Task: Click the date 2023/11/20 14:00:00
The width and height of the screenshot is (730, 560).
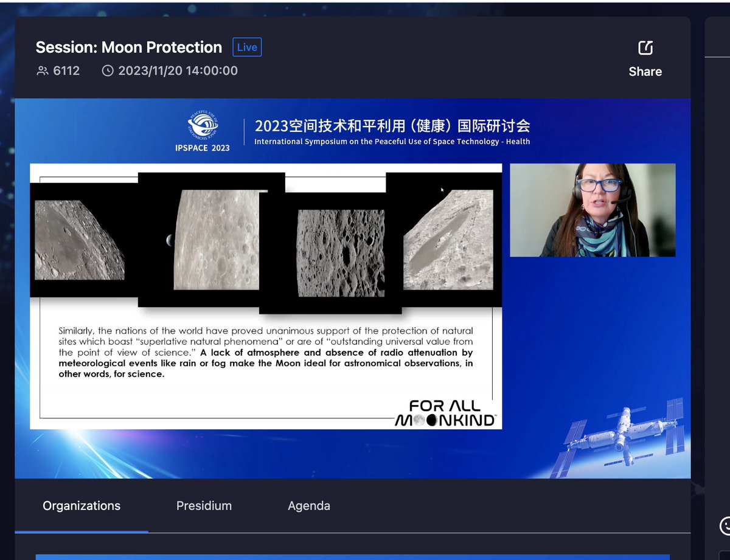Action: coord(178,71)
